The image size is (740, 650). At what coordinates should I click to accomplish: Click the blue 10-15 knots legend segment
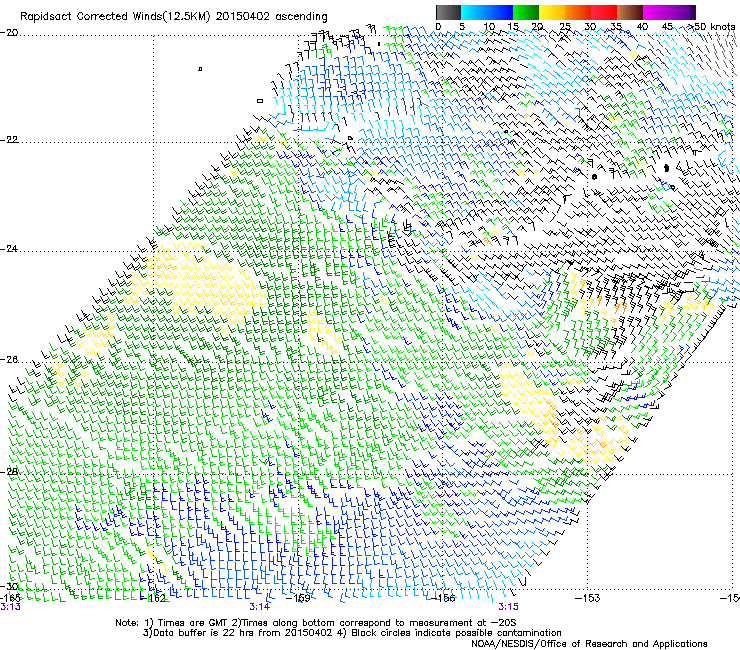(x=500, y=12)
